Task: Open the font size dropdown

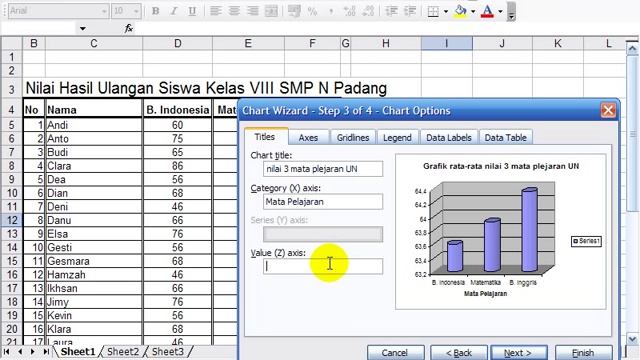Action: (136, 11)
